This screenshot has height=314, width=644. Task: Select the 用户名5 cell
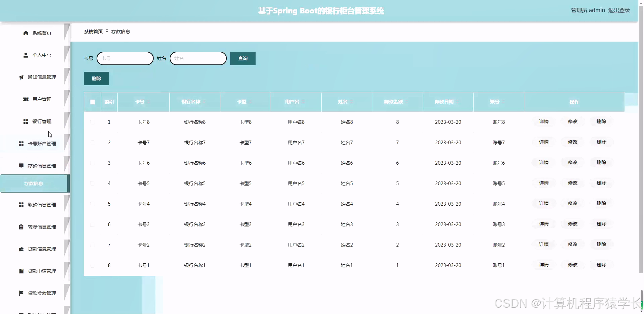tap(296, 184)
